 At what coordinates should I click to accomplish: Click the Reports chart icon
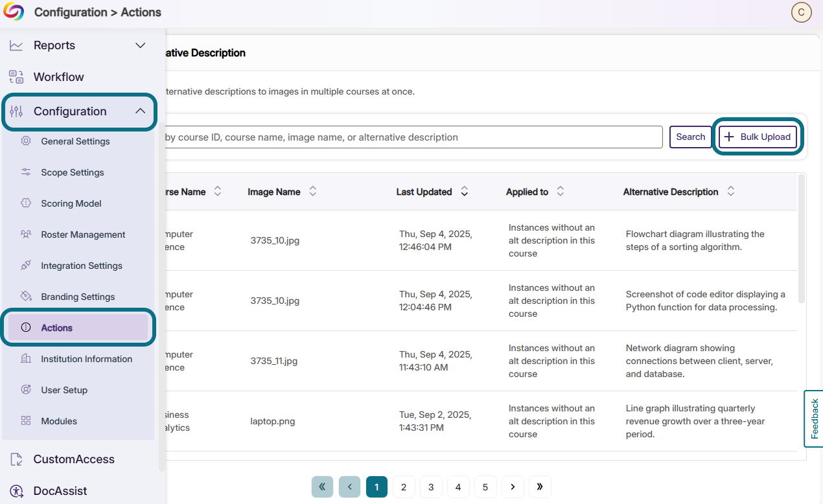point(16,45)
